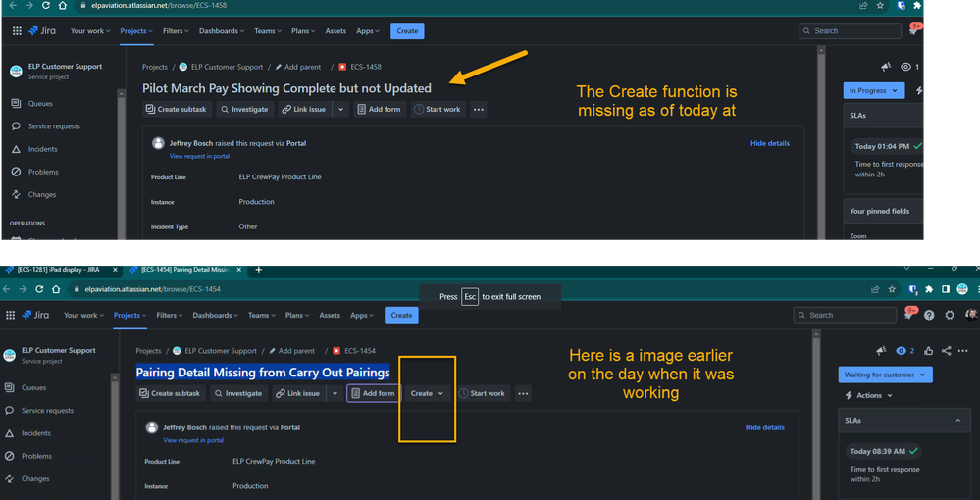Open extensions puzzle icon in bottom browser

[x=929, y=289]
